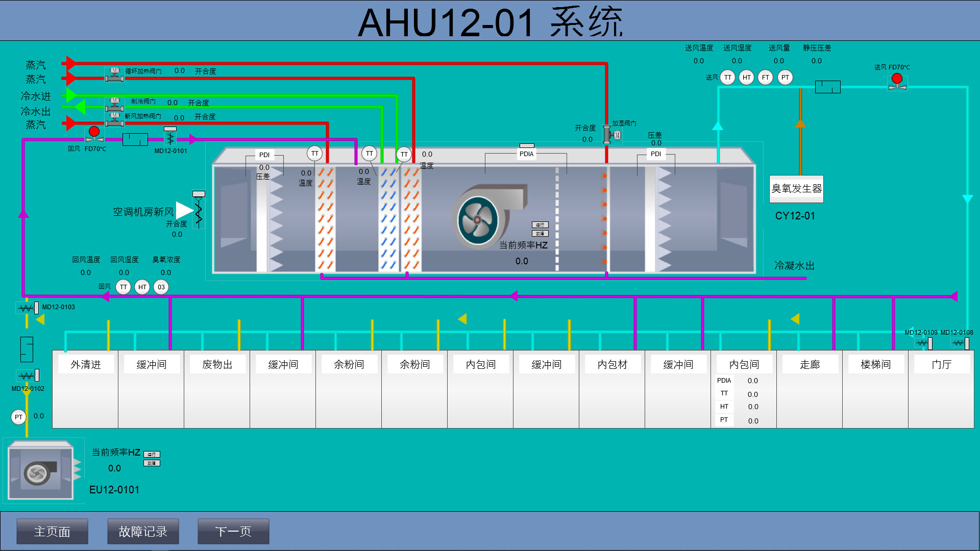Click the main supply fan icon
The width and height of the screenshot is (980, 551).
pyautogui.click(x=478, y=220)
